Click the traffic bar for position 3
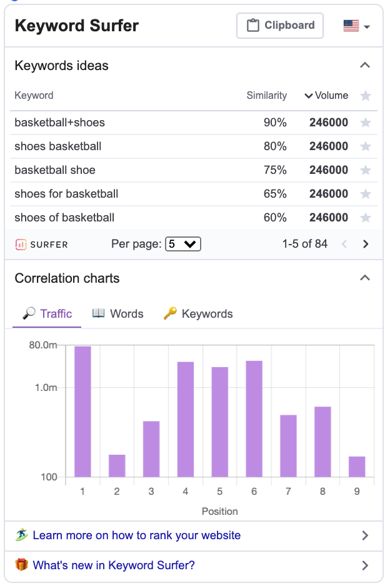The height and width of the screenshot is (588, 390). 151,449
